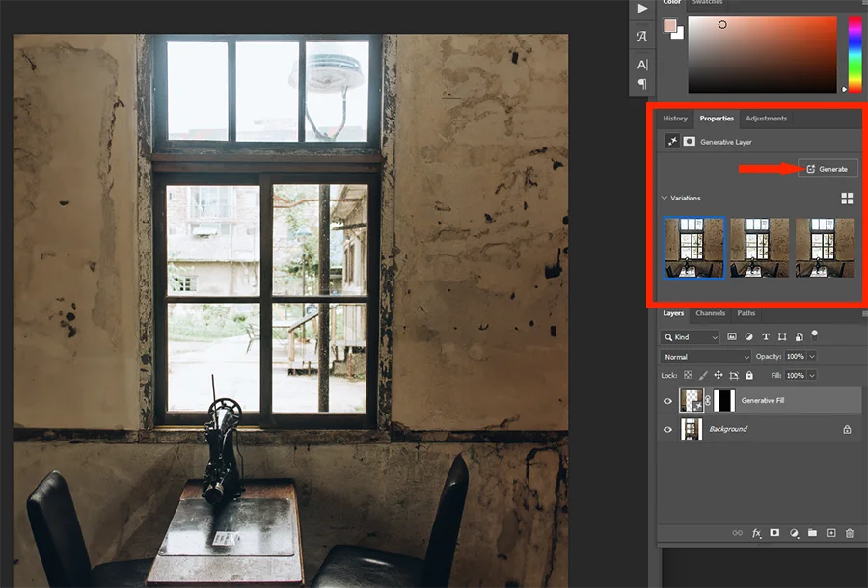Select the second variation thumbnail

760,248
